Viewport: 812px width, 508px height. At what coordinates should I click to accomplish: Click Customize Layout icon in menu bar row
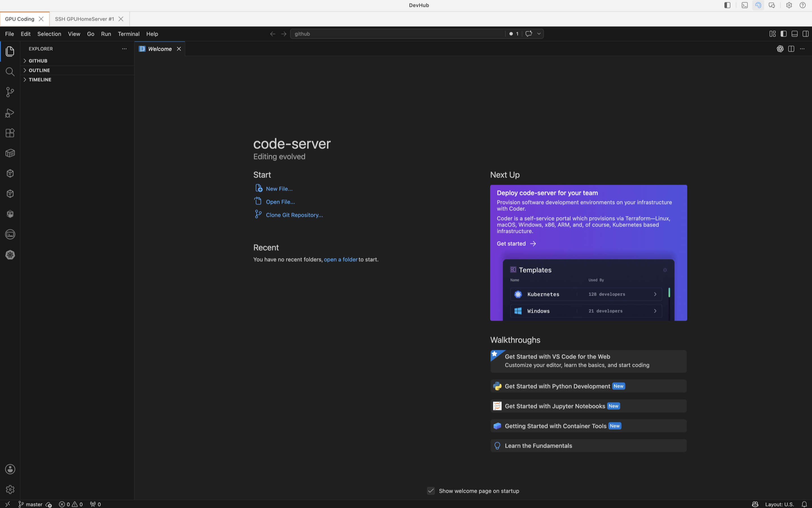coord(773,34)
